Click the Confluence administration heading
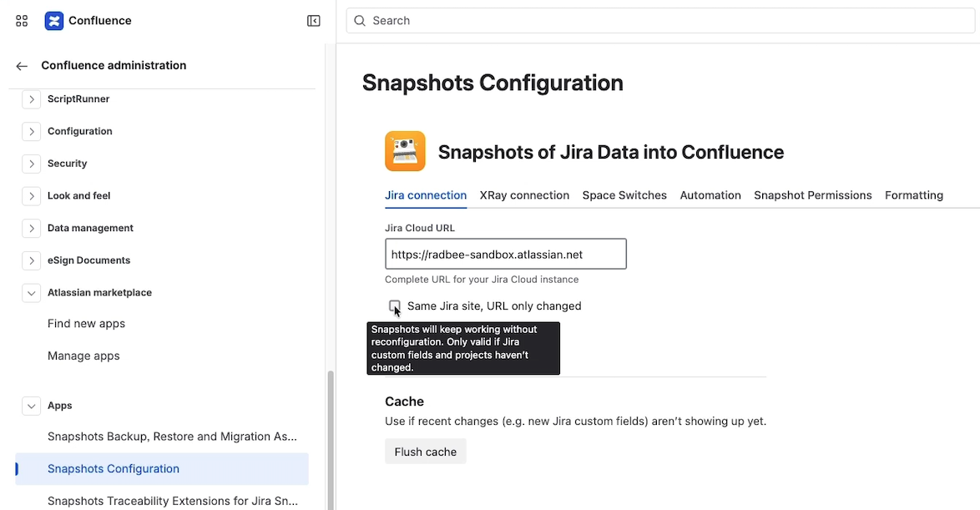The image size is (980, 510). [x=114, y=66]
